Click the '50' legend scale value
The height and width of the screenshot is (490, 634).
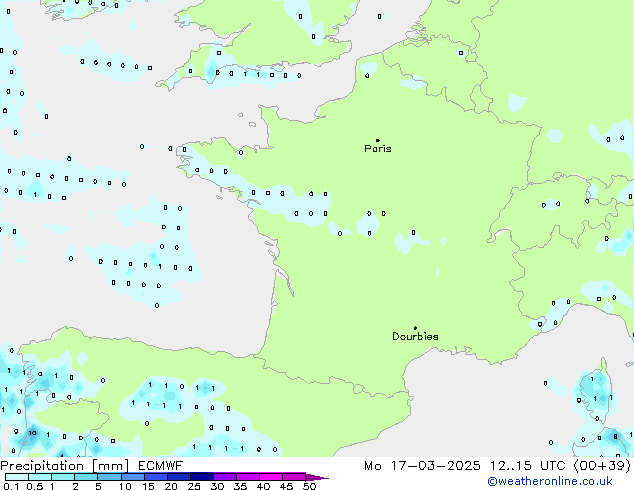point(310,486)
